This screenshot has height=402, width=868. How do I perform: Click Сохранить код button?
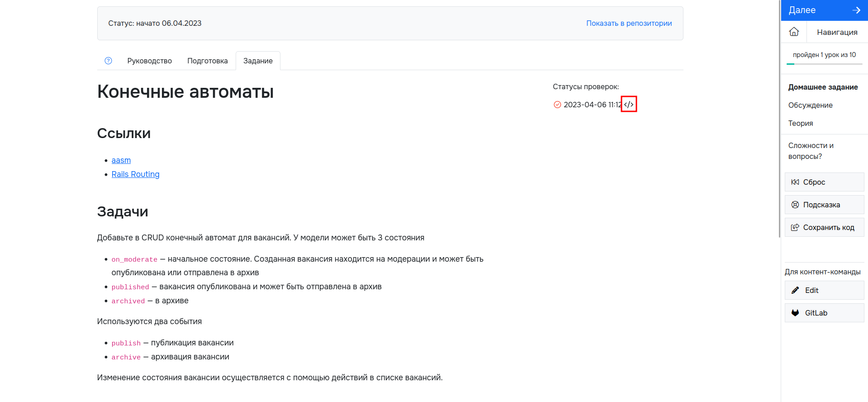pos(824,227)
